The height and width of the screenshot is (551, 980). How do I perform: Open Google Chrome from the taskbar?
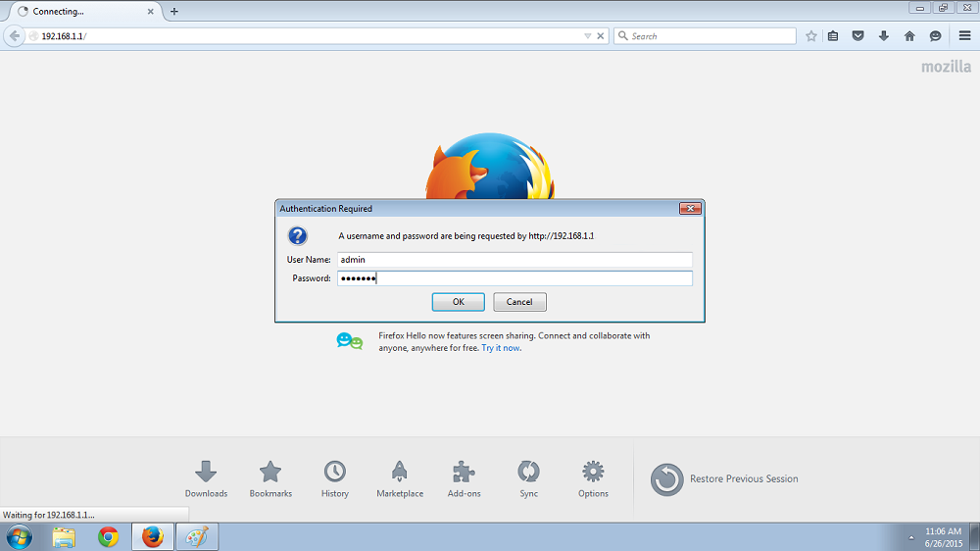108,537
